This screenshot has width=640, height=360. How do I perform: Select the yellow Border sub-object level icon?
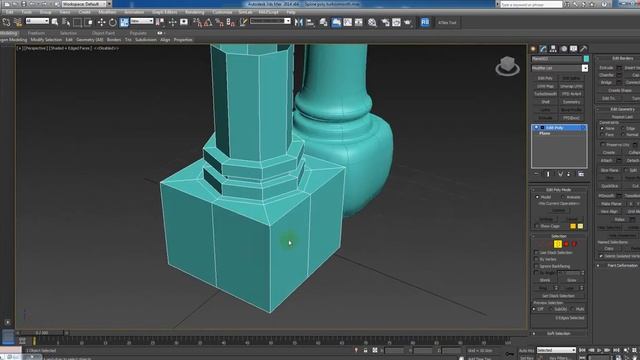[x=558, y=244]
